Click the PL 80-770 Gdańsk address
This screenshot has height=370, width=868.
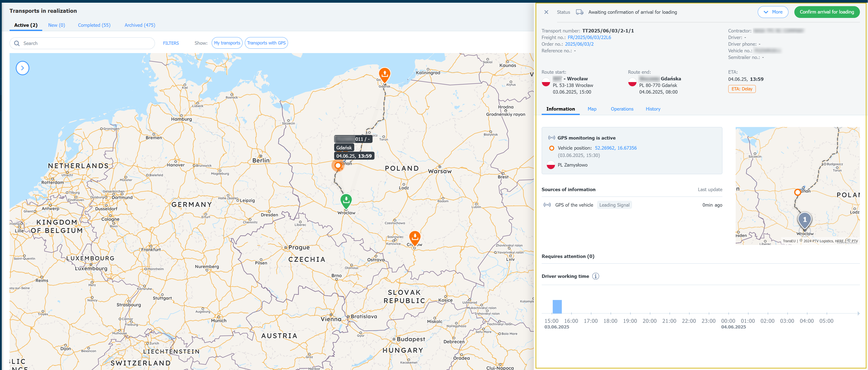658,85
